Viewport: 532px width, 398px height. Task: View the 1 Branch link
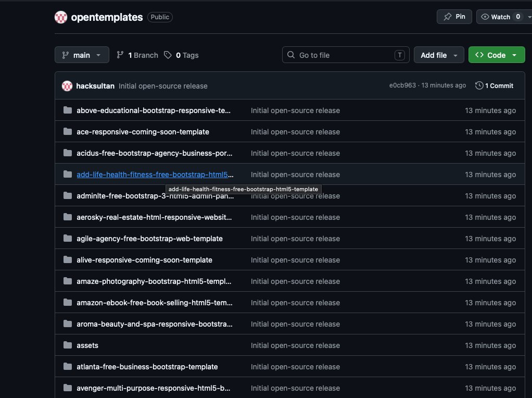(137, 55)
